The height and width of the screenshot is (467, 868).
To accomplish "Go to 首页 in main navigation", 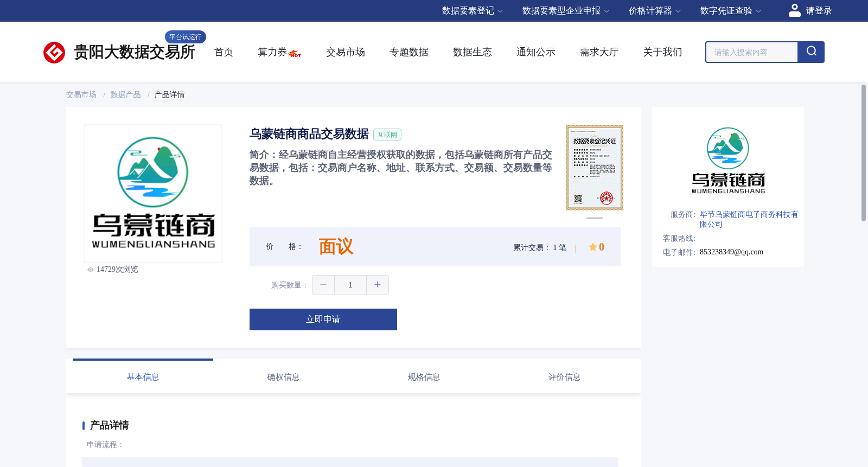I will 224,52.
